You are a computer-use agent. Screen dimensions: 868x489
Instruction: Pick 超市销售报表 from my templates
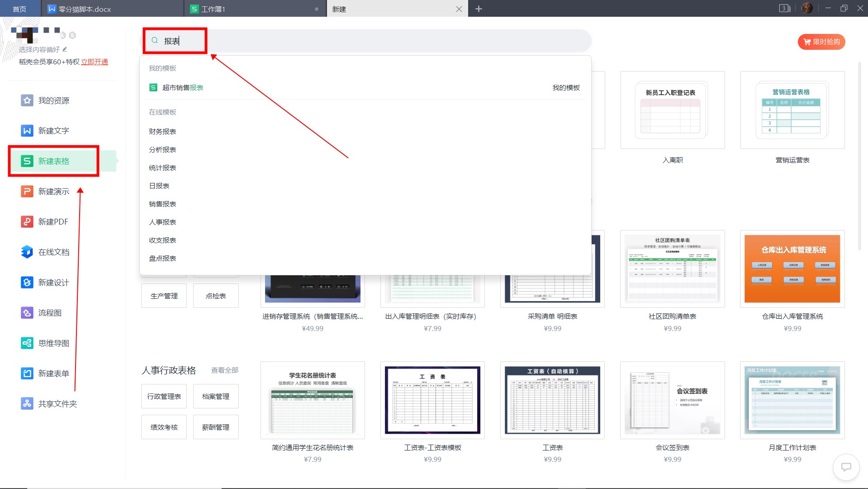click(183, 88)
